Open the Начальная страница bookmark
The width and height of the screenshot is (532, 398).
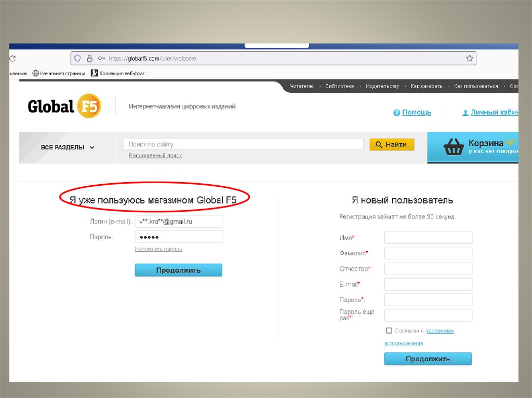[x=59, y=73]
